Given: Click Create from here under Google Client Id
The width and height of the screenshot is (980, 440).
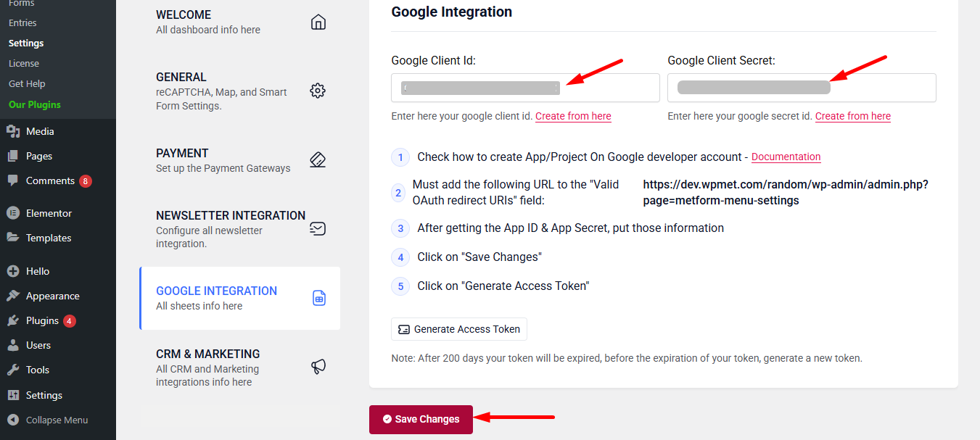Looking at the screenshot, I should 572,116.
